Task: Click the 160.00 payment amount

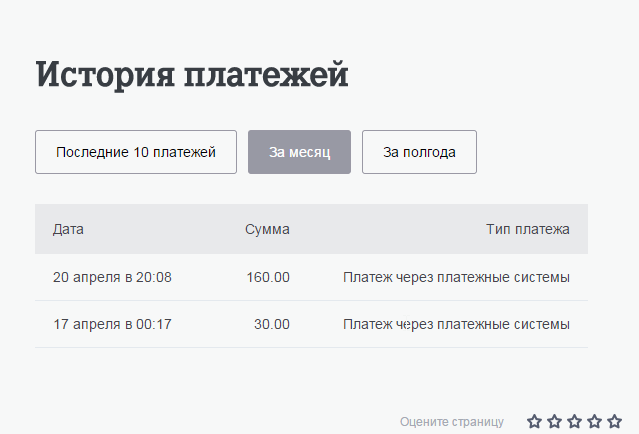Action: point(268,277)
